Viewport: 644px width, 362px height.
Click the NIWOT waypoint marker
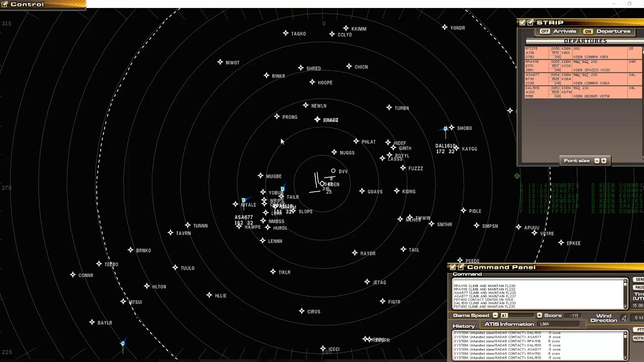[220, 62]
